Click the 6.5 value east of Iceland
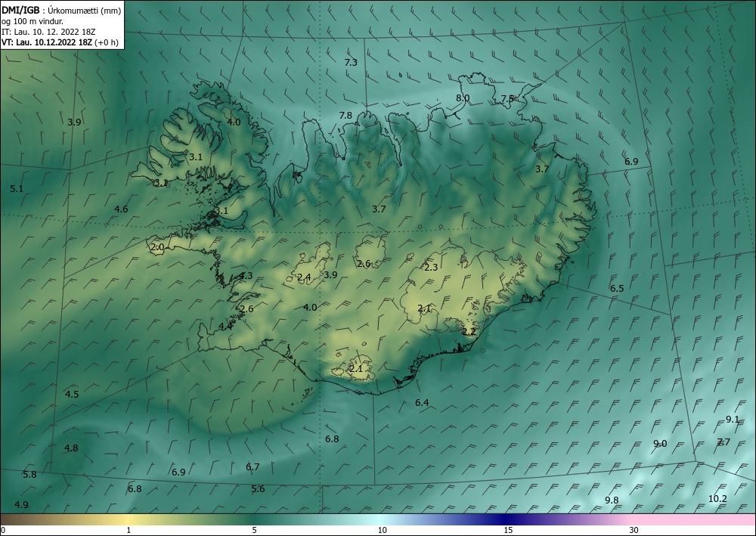The image size is (756, 536). (617, 288)
